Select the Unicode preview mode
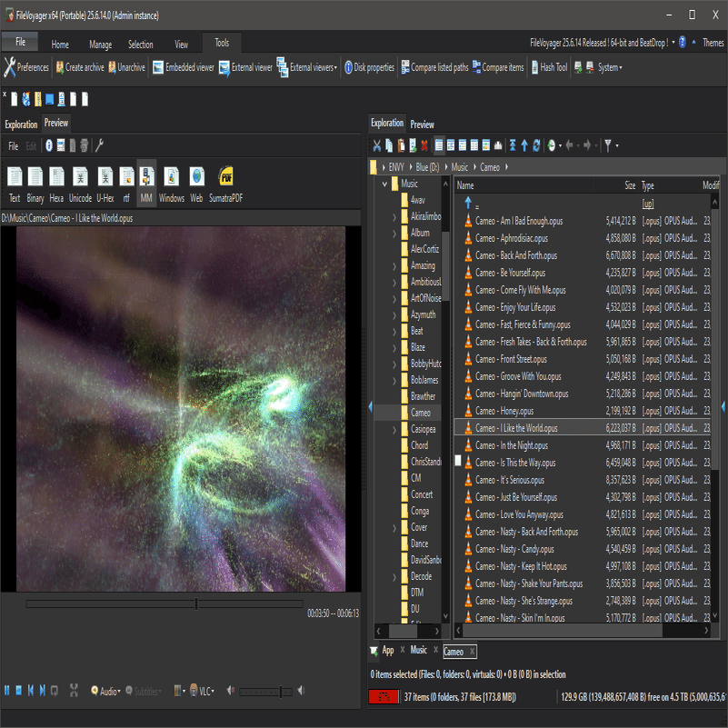 click(x=80, y=184)
